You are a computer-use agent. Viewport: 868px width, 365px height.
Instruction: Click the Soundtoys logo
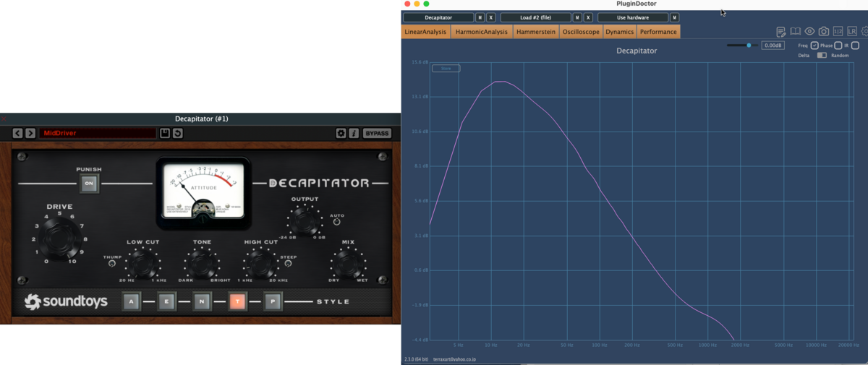point(66,301)
